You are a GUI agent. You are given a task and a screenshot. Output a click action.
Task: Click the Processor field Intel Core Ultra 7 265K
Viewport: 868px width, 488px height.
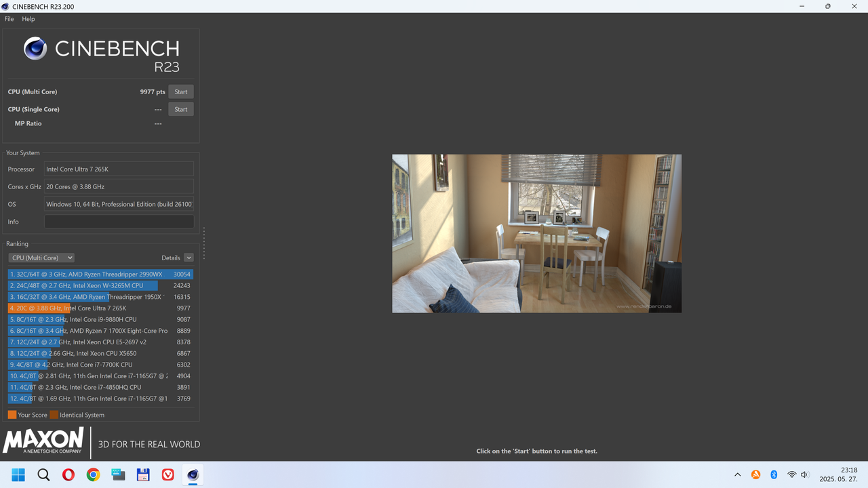119,169
